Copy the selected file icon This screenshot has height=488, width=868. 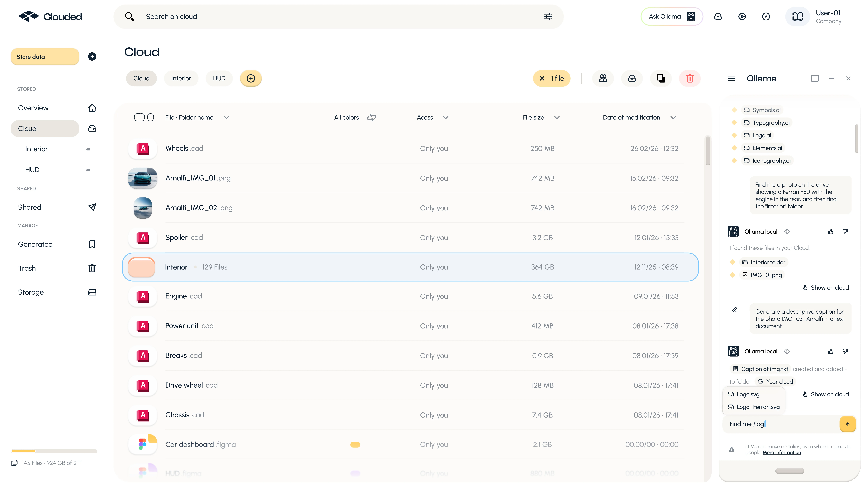[661, 79]
